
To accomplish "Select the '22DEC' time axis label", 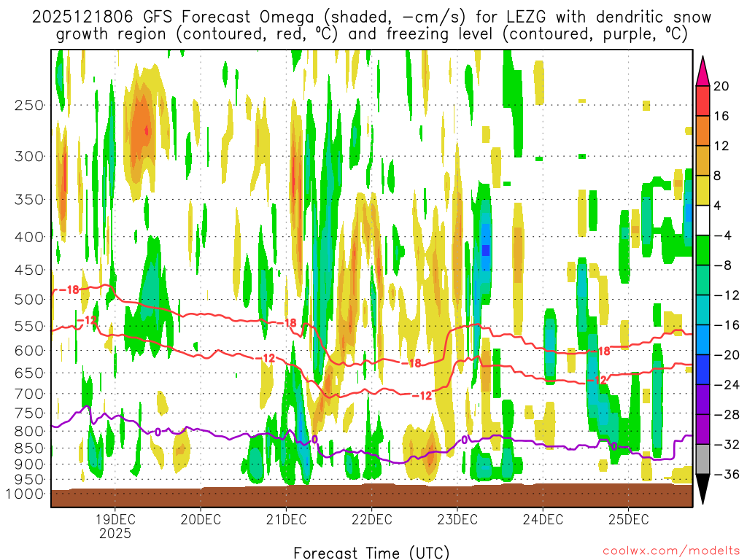I will pos(371,519).
